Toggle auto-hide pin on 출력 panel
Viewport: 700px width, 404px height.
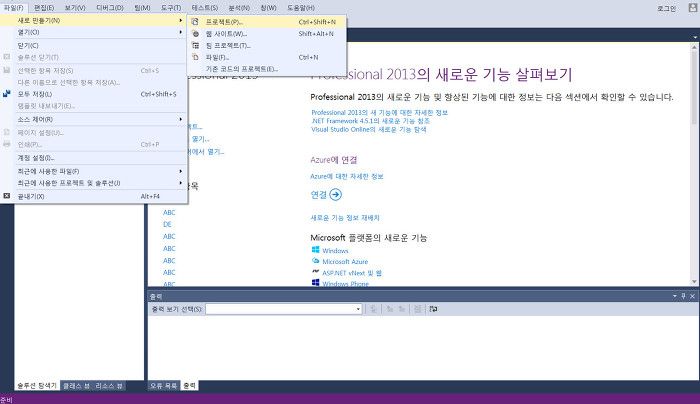pyautogui.click(x=683, y=296)
